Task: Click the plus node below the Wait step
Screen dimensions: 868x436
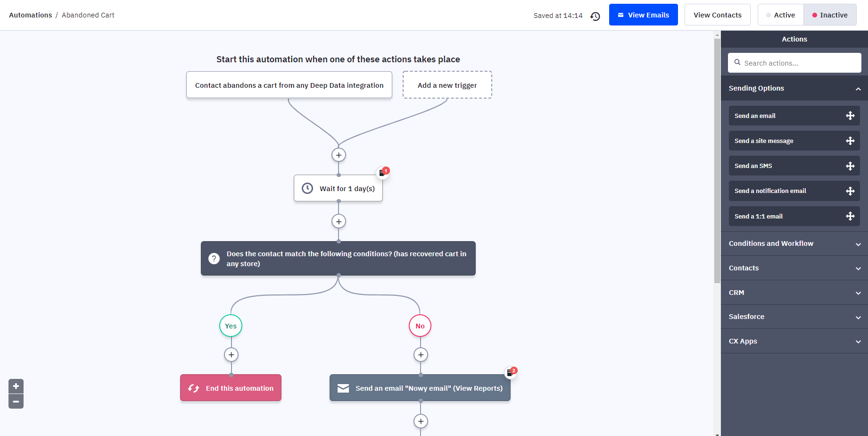Action: 339,221
